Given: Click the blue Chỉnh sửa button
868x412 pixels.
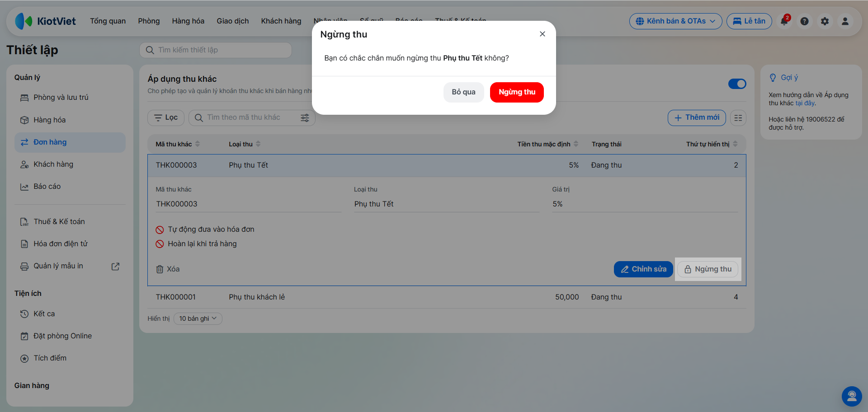Looking at the screenshot, I should click(643, 269).
